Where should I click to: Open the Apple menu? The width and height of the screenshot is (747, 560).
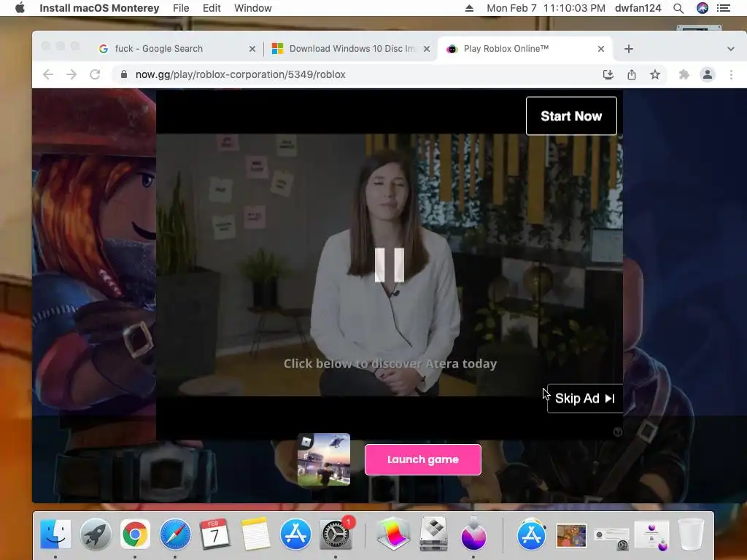tap(20, 8)
